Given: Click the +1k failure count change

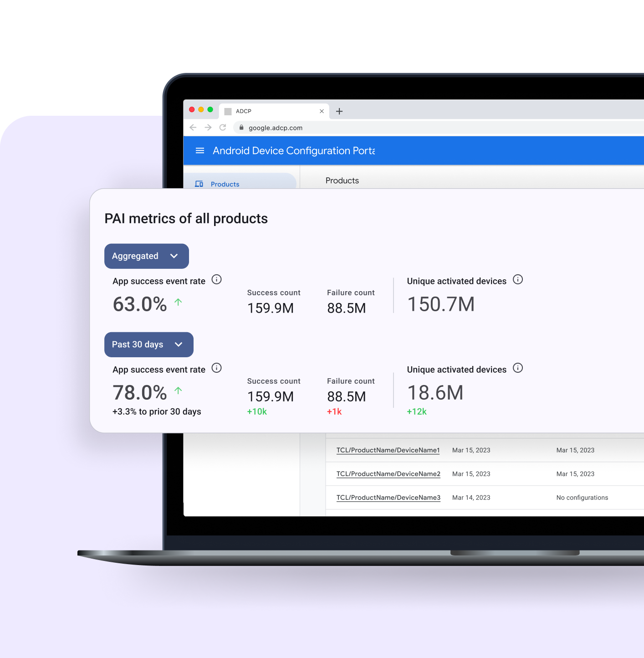Looking at the screenshot, I should coord(334,411).
